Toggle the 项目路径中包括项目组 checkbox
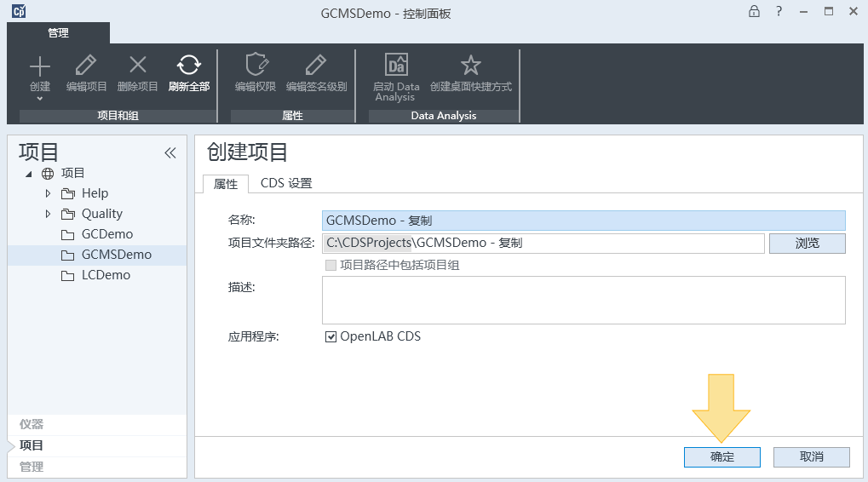 point(331,266)
